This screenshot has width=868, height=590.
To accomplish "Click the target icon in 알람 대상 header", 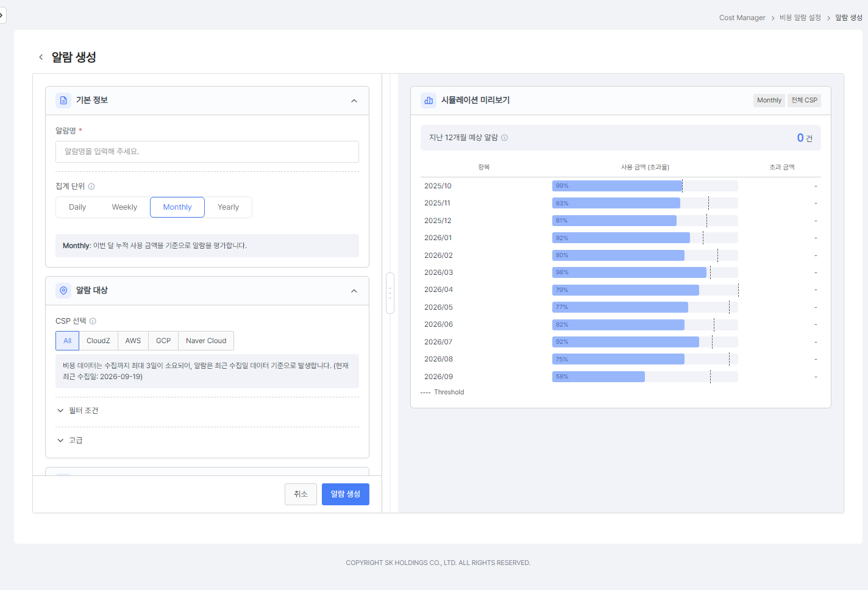I will 63,291.
